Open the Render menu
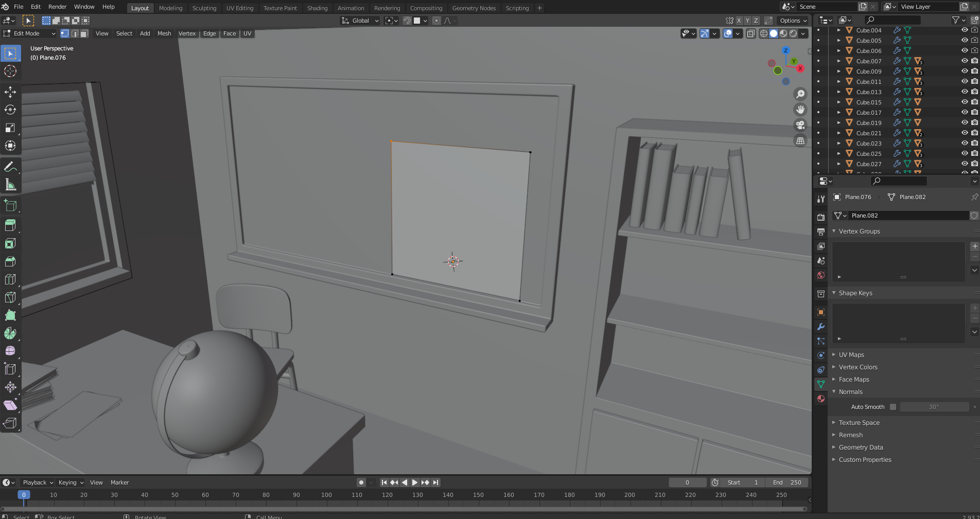This screenshot has width=980, height=519. pos(57,7)
